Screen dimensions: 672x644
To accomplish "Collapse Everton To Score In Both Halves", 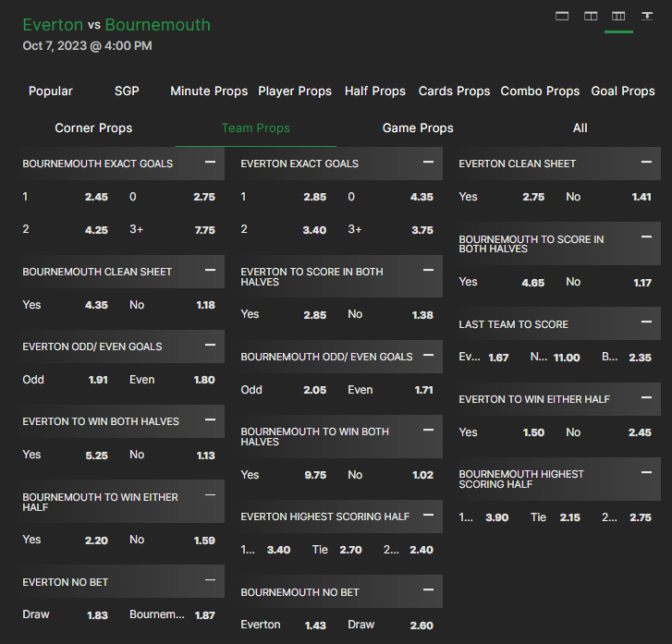I will [x=428, y=270].
